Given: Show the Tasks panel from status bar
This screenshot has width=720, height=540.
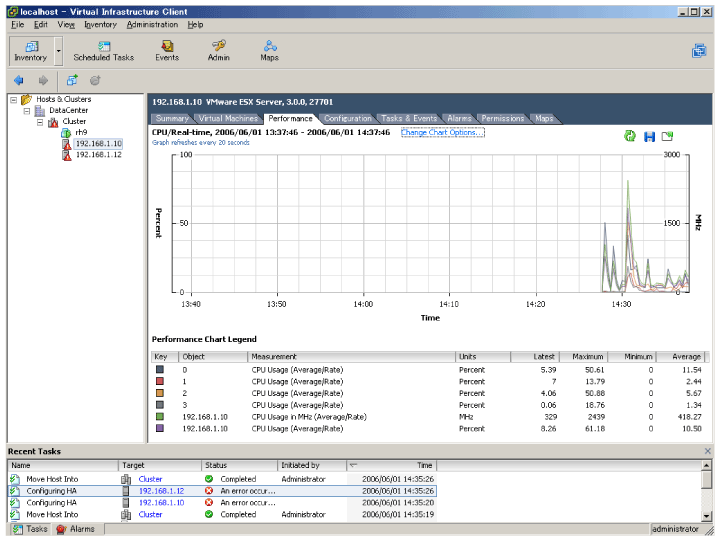Looking at the screenshot, I should [30, 529].
